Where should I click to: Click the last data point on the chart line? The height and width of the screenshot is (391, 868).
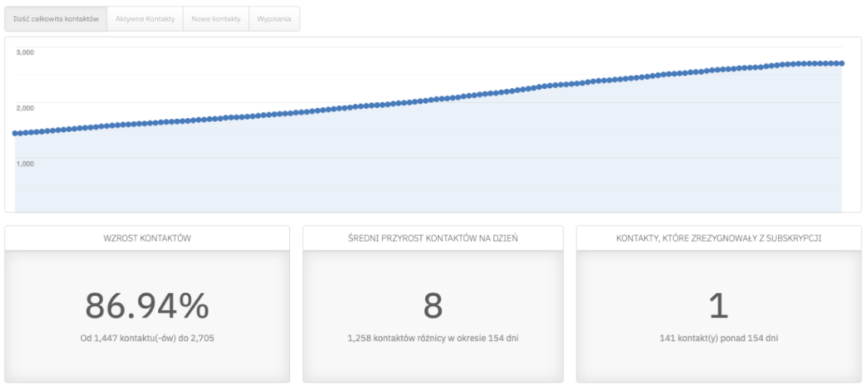(x=842, y=63)
